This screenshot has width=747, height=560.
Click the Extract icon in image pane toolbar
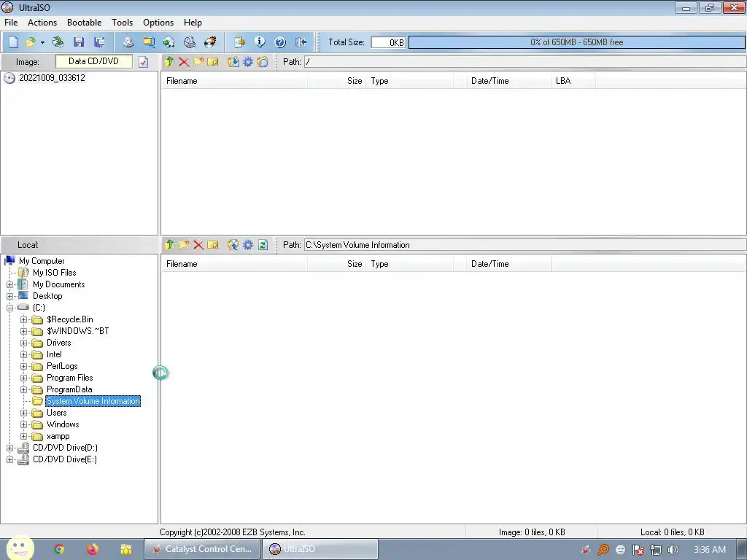[233, 62]
